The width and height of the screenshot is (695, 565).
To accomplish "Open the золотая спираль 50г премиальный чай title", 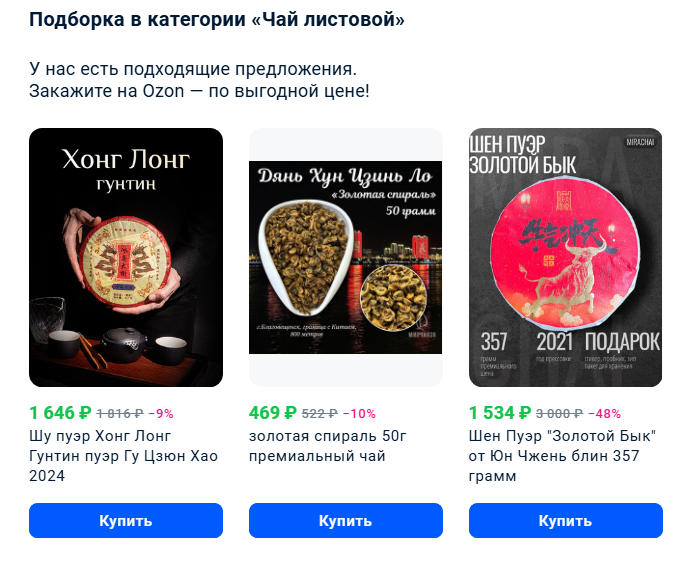I will [328, 446].
